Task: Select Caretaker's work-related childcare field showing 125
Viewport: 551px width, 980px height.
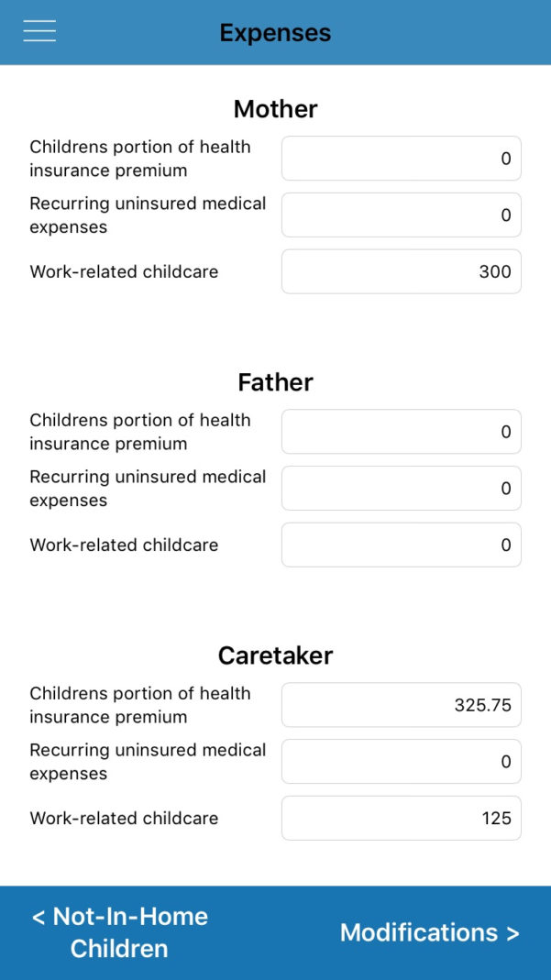Action: [401, 818]
